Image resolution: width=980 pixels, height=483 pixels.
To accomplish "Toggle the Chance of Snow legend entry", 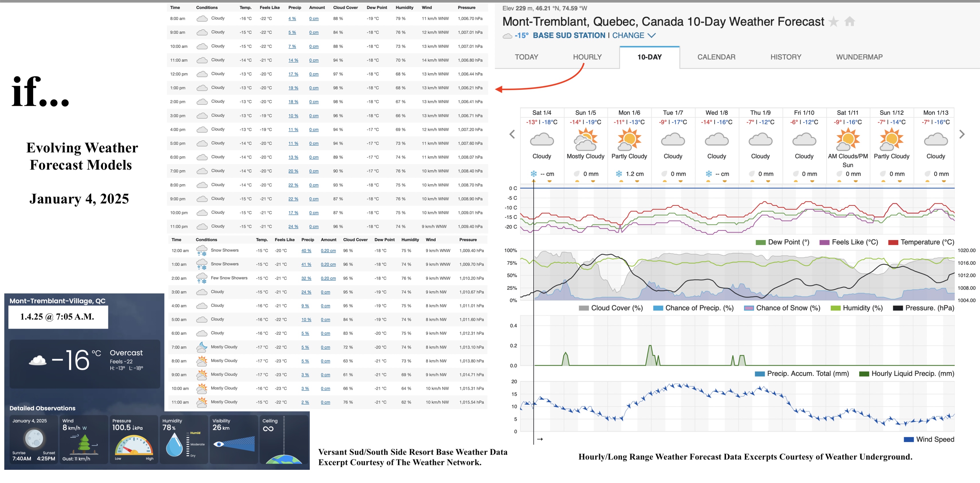I will click(x=782, y=308).
